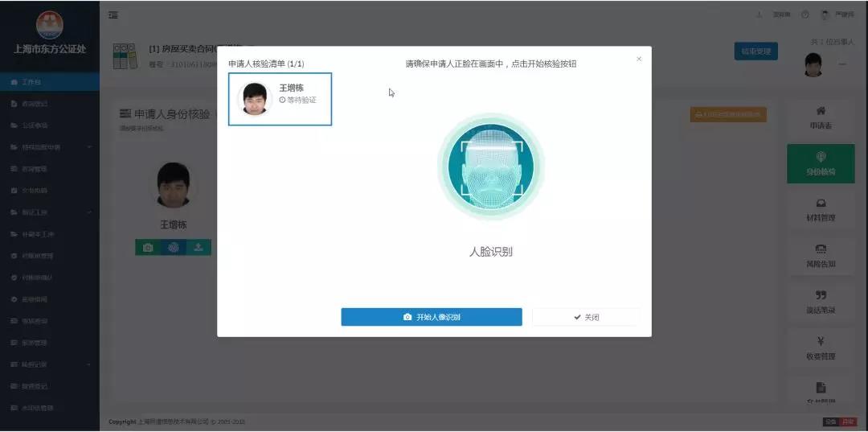Click the fingerprint icon under 王增栋
This screenshot has height=432, width=868.
tap(173, 248)
